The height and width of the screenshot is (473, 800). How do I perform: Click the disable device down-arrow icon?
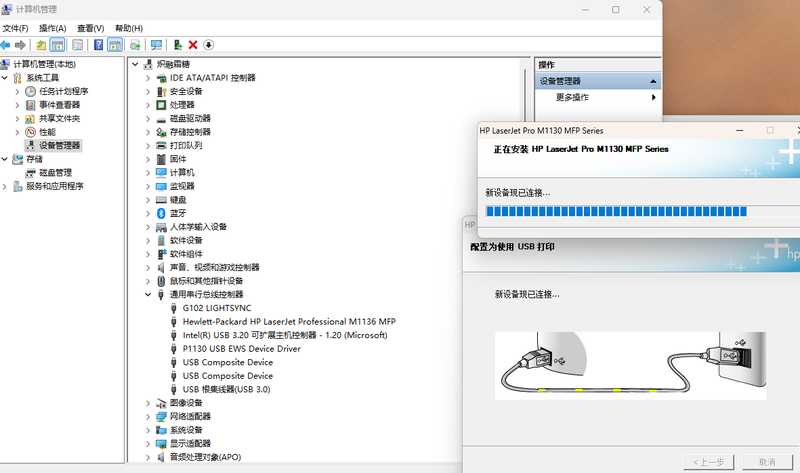point(208,45)
